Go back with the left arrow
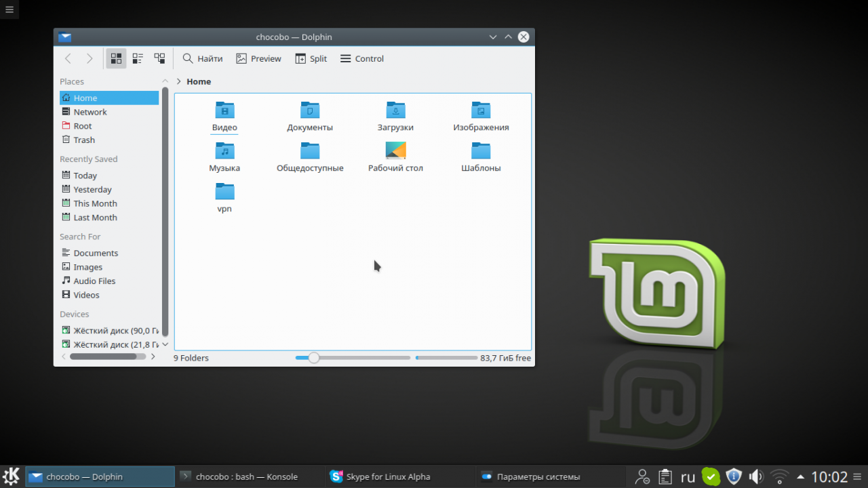This screenshot has width=868, height=488. (68, 59)
